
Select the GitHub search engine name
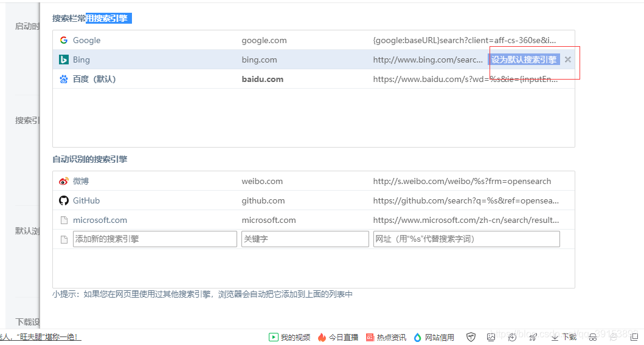point(86,200)
